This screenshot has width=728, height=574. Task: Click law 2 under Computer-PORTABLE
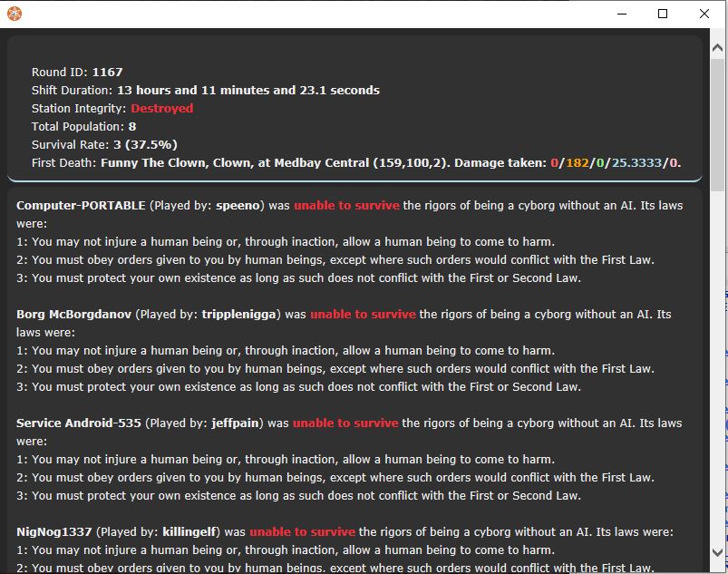tap(335, 260)
